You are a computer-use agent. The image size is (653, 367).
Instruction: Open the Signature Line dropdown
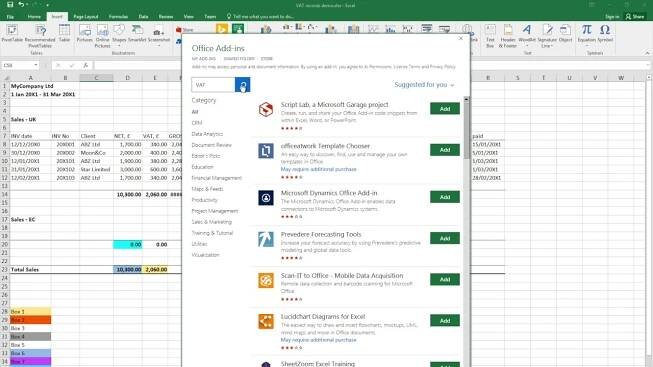[547, 36]
